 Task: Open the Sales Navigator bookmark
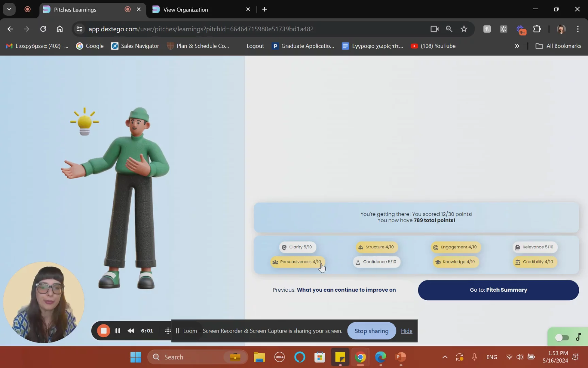(135, 46)
